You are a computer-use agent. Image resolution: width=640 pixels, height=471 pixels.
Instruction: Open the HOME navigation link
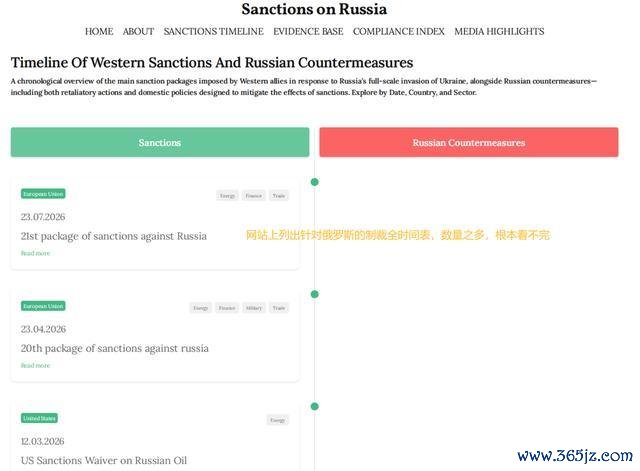[99, 31]
